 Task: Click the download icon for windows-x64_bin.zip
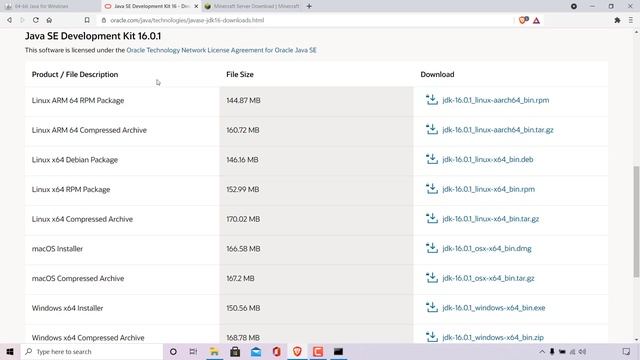[x=432, y=337]
